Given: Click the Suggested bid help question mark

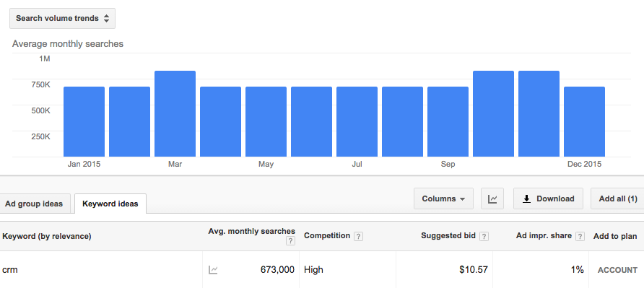Looking at the screenshot, I should point(484,236).
